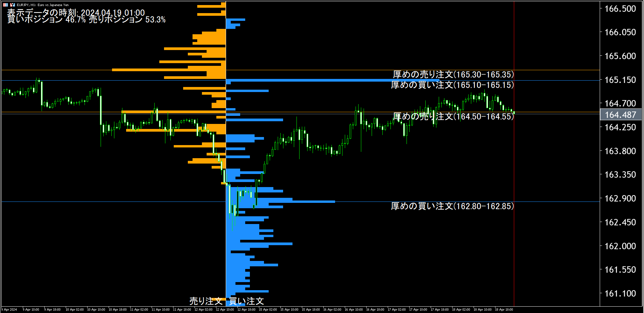The height and width of the screenshot is (313, 644).
Task: Click the 9 Apr 2024 time axis label
Action: pyautogui.click(x=9, y=310)
